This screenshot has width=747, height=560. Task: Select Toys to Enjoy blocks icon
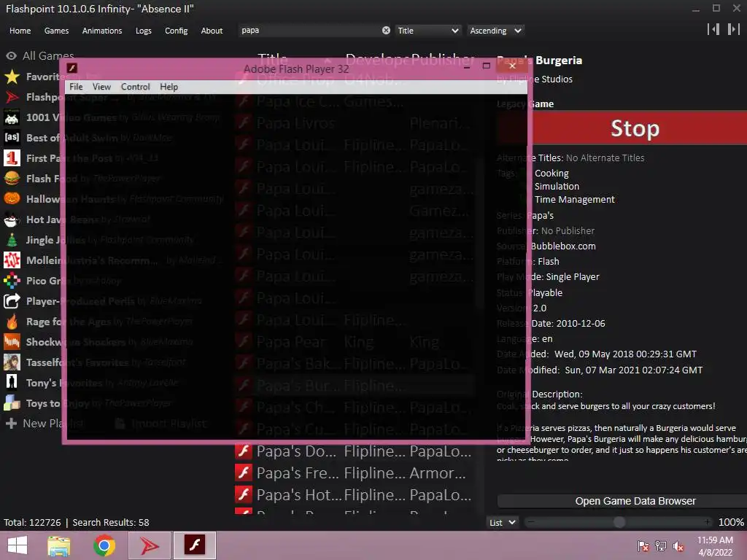(x=12, y=402)
